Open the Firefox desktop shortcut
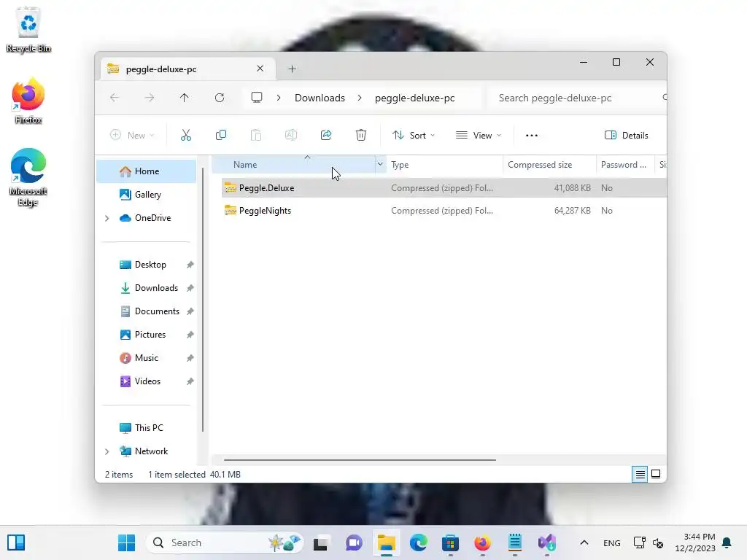 click(28, 101)
